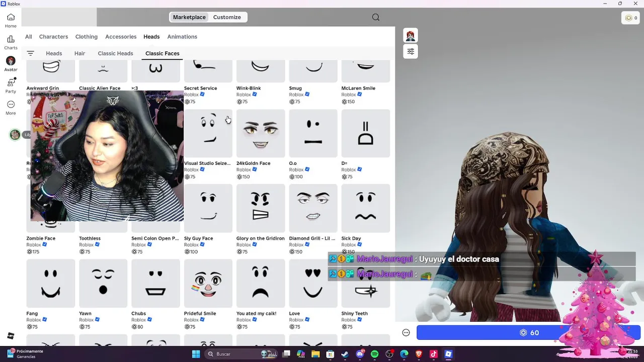Click the avatar portrait icon above preview
This screenshot has height=362, width=644.
(x=411, y=36)
